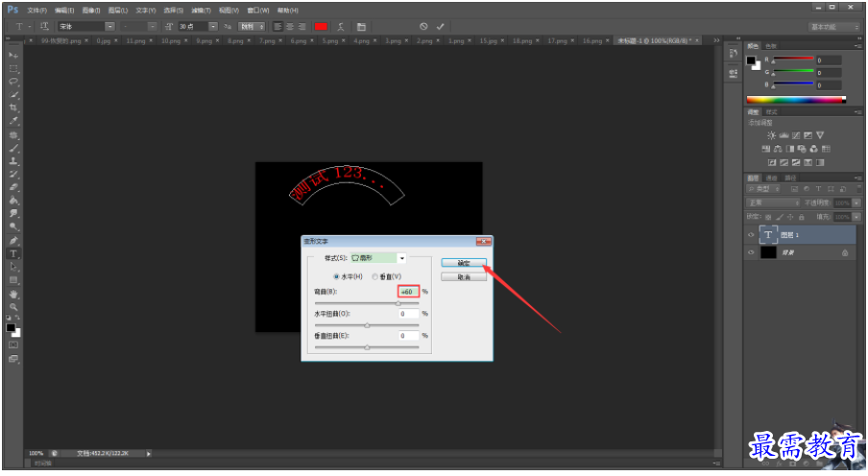
Task: Select the Hand tool
Action: [x=13, y=294]
